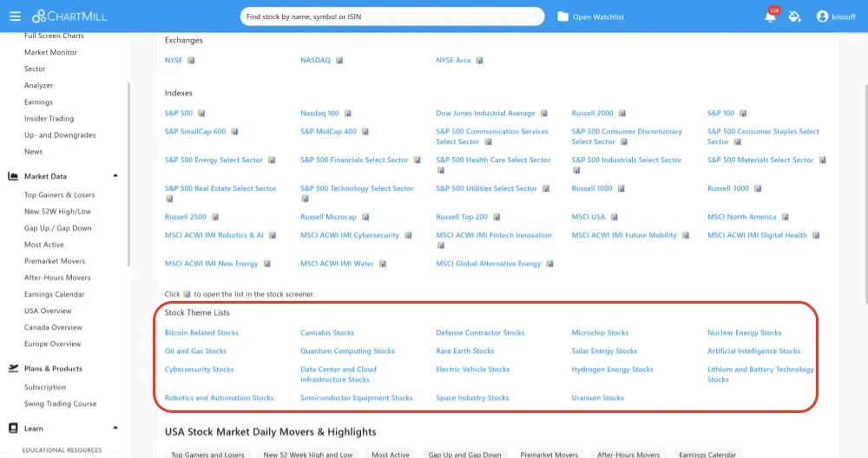Open Quantum Computing Stocks link
This screenshot has height=458, width=868.
point(347,351)
